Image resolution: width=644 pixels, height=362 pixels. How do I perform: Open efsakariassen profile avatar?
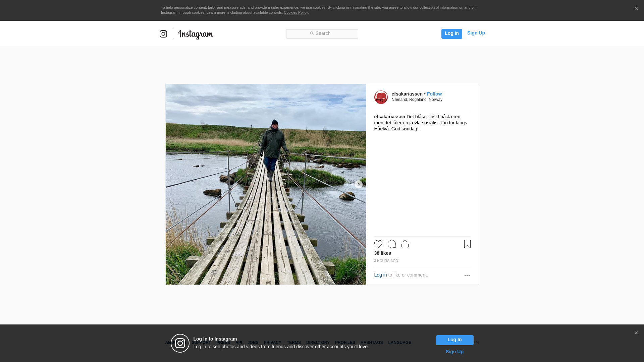coord(381,97)
